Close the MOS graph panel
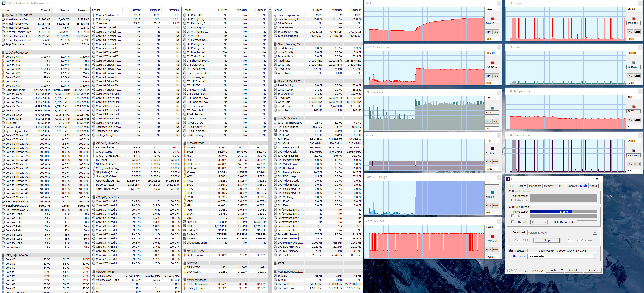Viewport: 644px width, 293px height. click(498, 3)
